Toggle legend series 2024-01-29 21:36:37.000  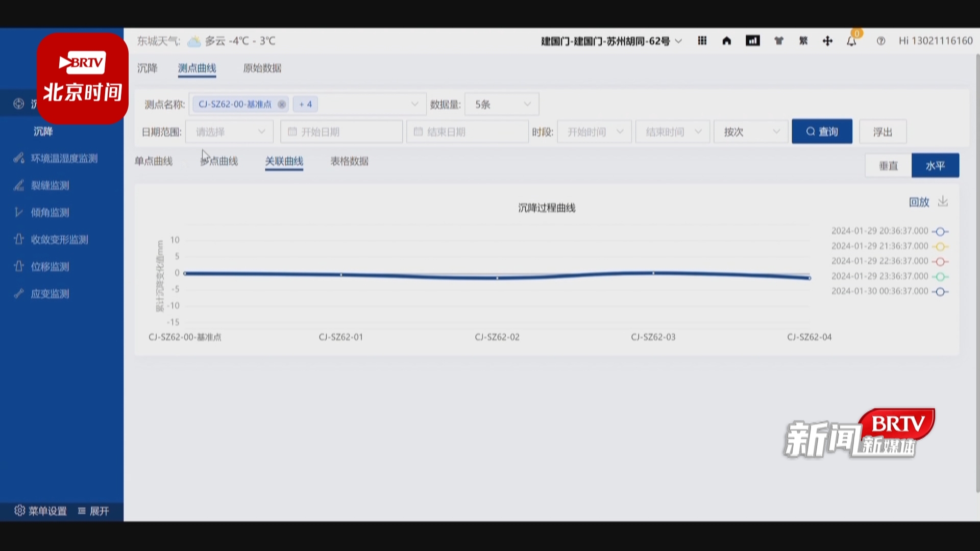(x=890, y=246)
